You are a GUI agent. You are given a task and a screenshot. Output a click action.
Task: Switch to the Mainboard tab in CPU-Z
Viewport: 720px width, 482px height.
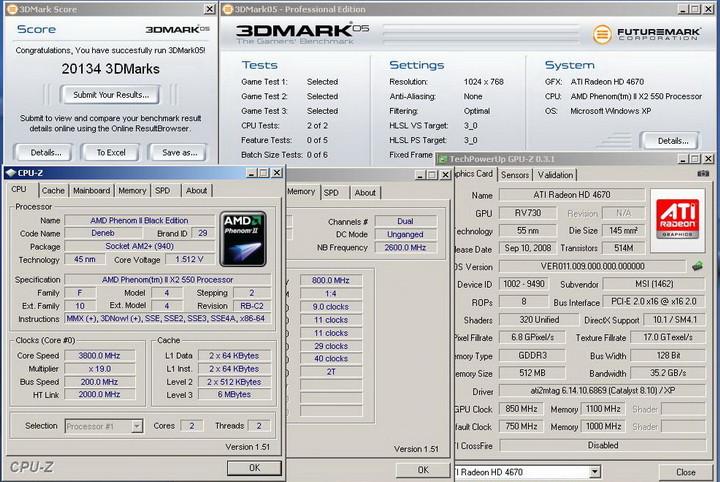91,191
